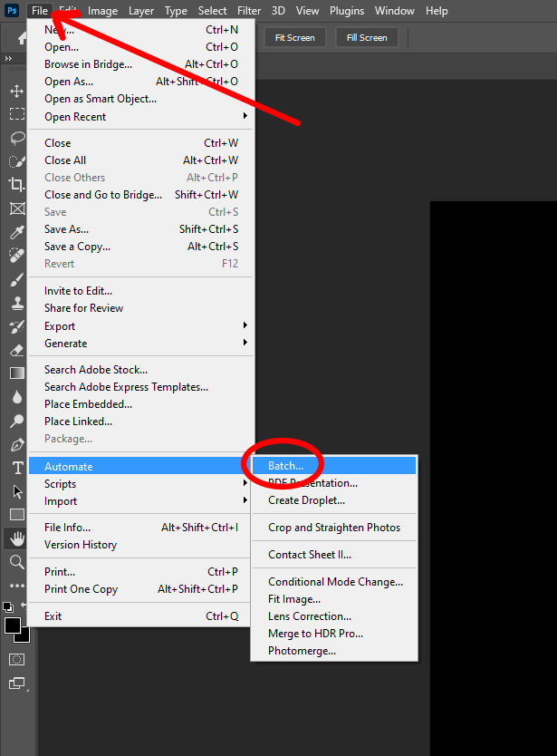This screenshot has width=557, height=756.
Task: Select the Clone Stamp tool
Action: (x=17, y=304)
